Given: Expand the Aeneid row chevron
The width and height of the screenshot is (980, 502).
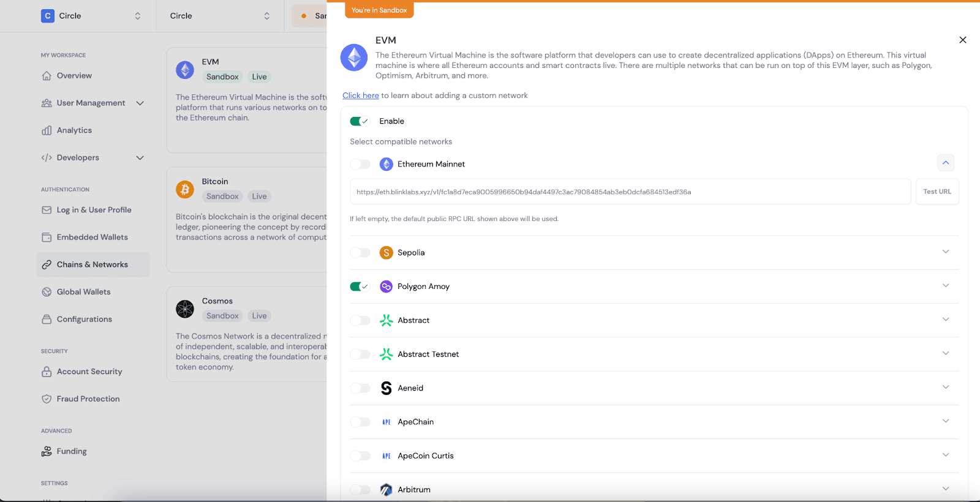Looking at the screenshot, I should (946, 387).
